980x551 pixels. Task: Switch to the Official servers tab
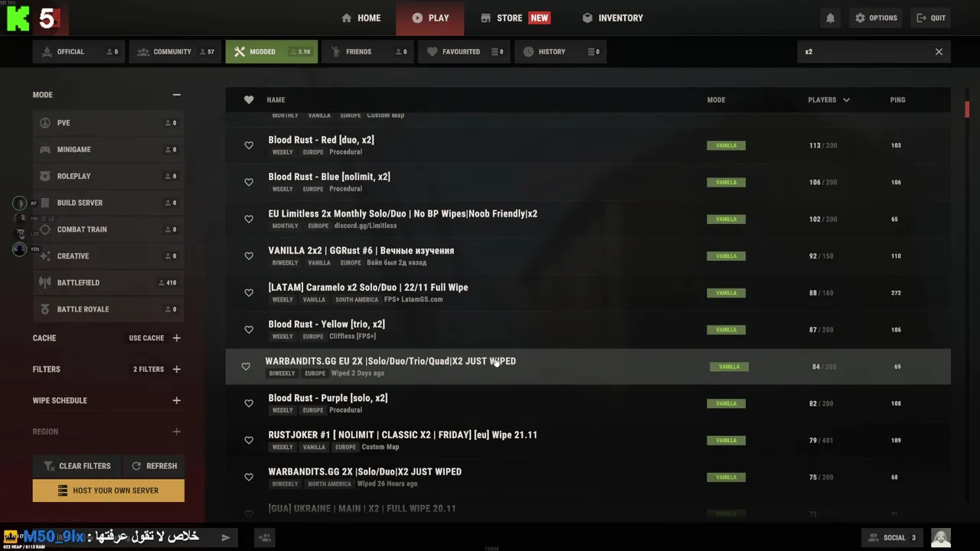click(79, 52)
